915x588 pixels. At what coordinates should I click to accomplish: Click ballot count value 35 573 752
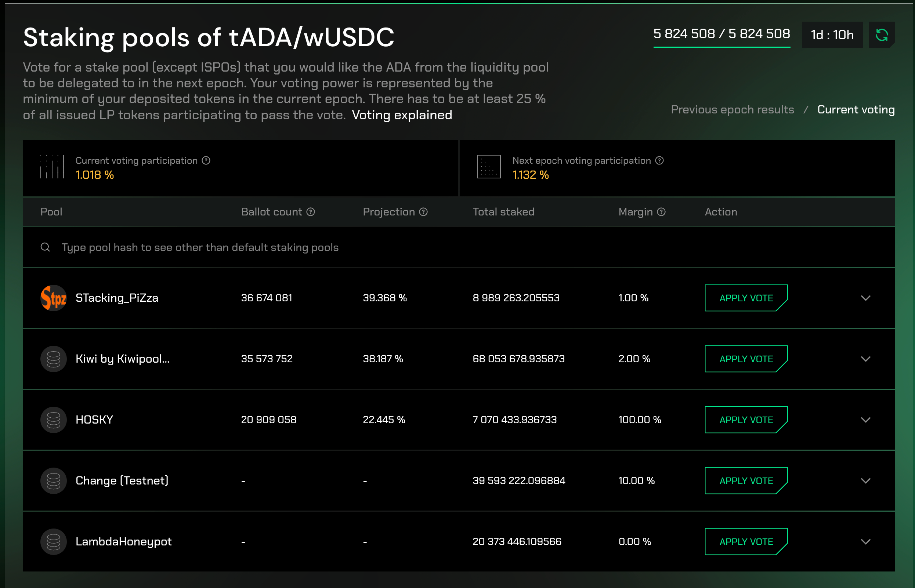[x=267, y=359]
